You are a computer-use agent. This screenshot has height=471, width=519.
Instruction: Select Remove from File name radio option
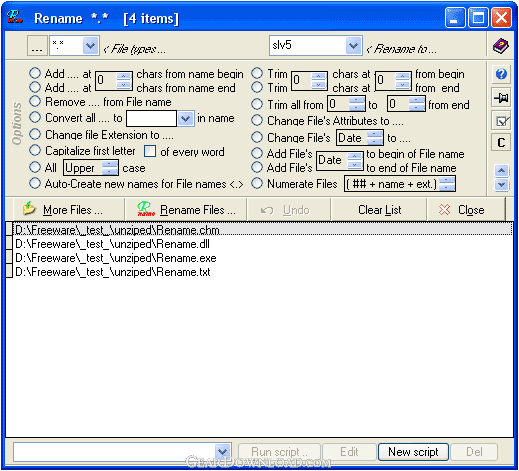(35, 101)
